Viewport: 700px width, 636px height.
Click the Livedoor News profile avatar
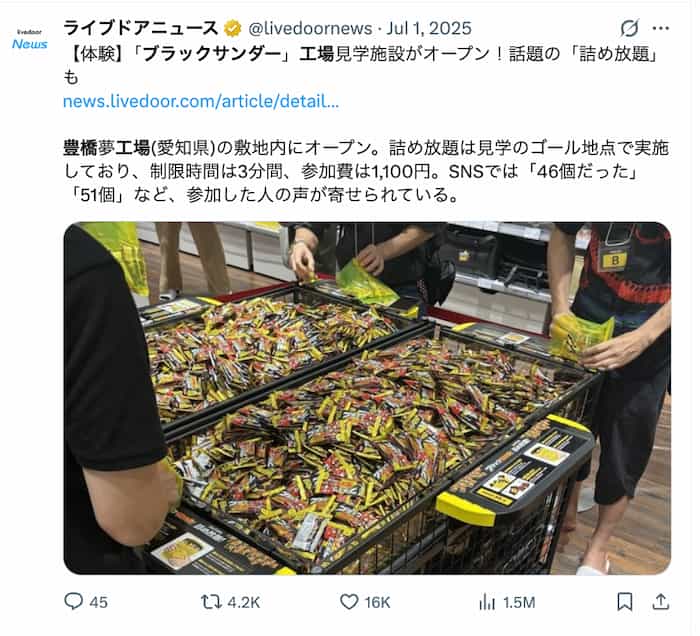(29, 39)
